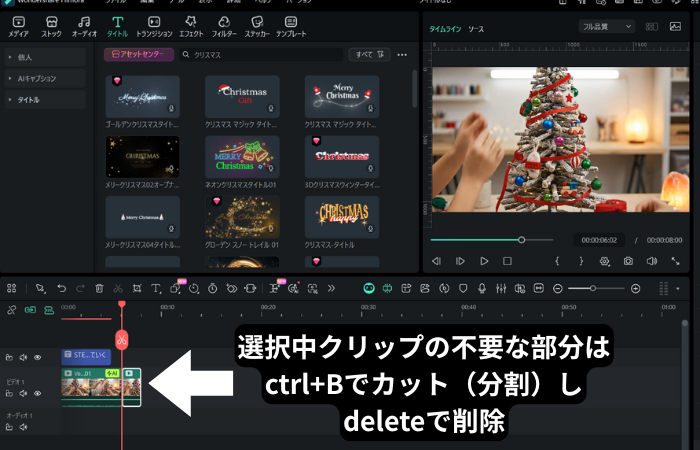
Task: Expand the 個人 category in the sidebar
Action: 45,57
